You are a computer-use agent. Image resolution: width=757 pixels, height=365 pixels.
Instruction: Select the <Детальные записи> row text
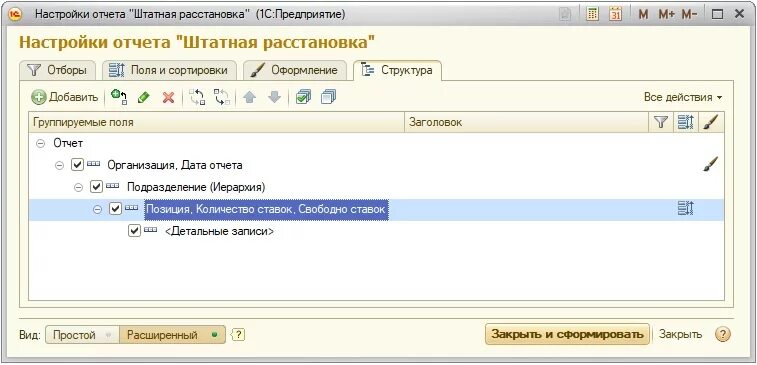point(220,231)
